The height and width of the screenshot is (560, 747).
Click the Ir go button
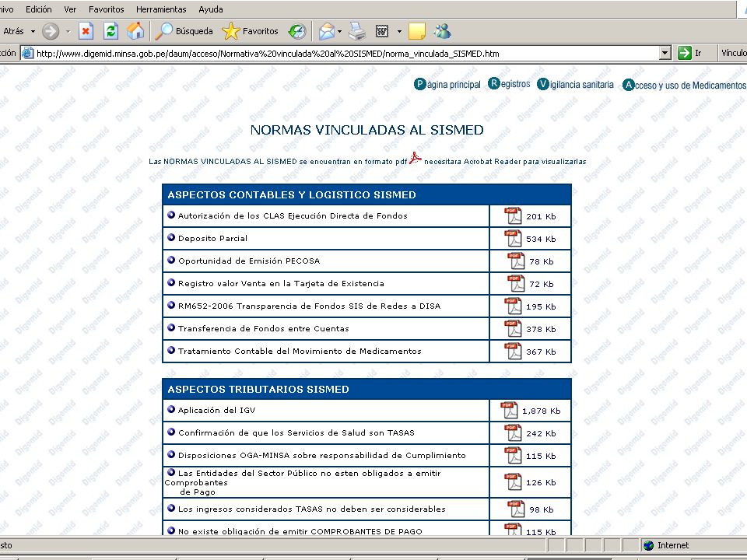690,53
